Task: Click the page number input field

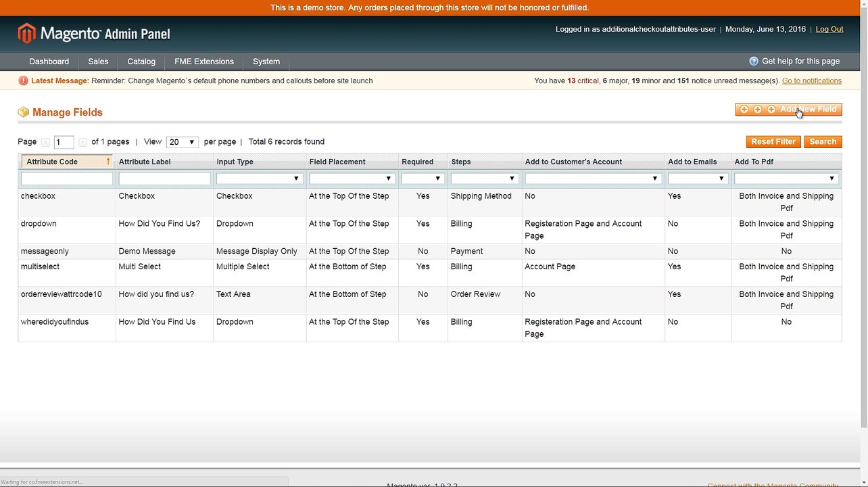Action: point(64,142)
